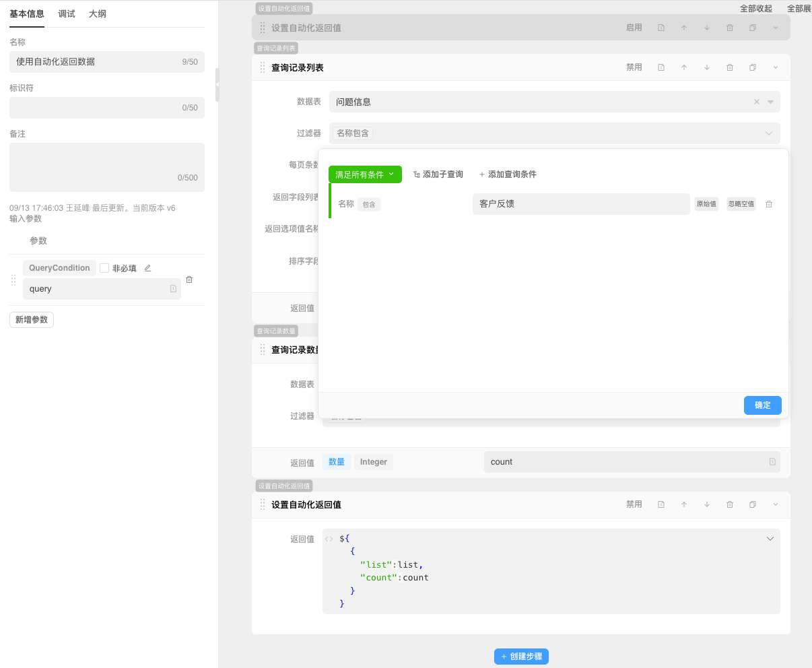Click the pencil edit icon beside 非必填

tap(147, 268)
